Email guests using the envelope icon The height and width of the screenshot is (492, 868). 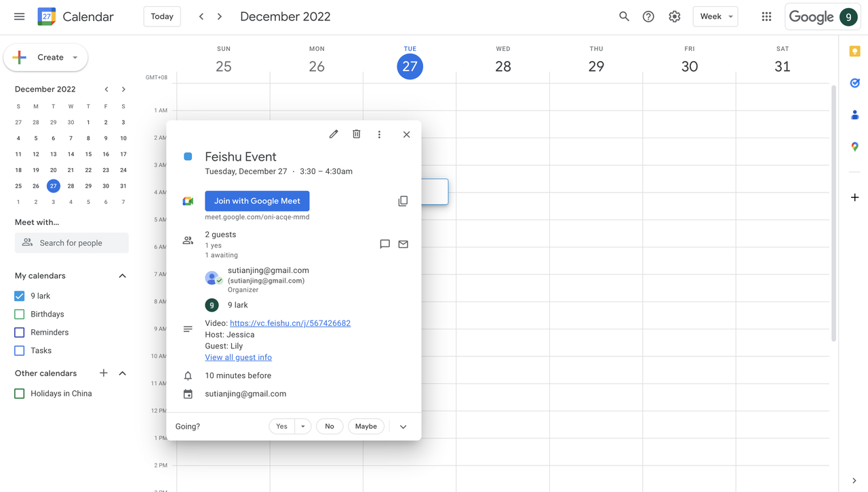coord(403,244)
